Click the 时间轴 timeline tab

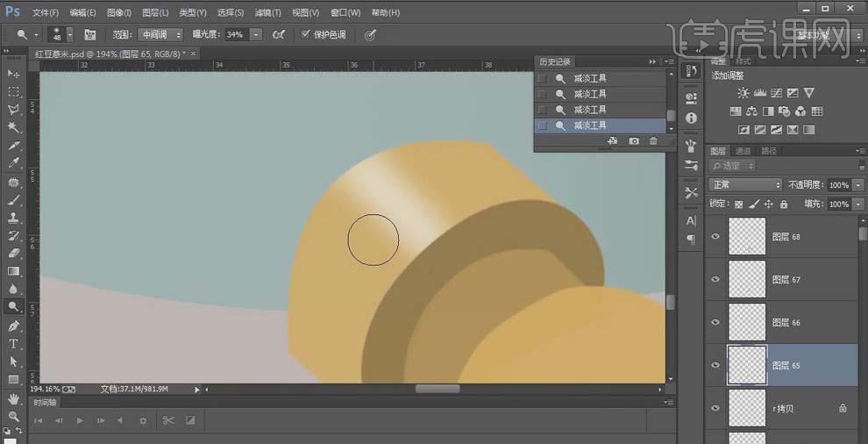(45, 403)
